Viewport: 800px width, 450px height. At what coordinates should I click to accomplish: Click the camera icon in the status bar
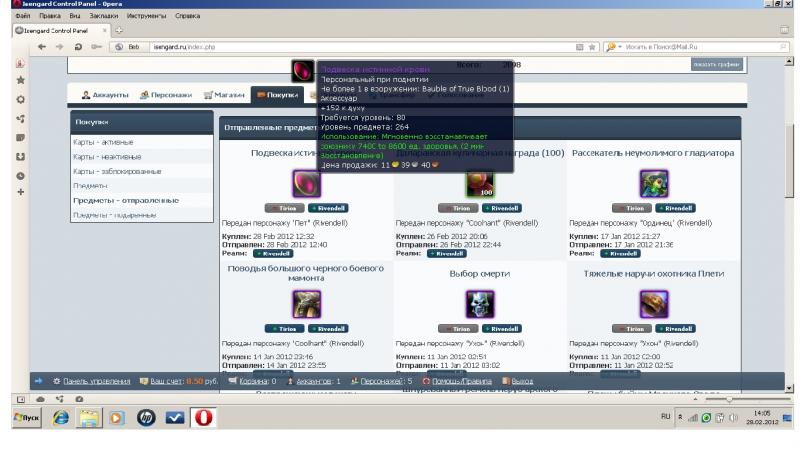click(x=79, y=399)
